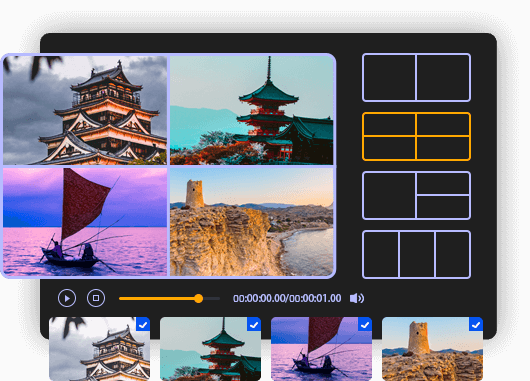
Task: Select the sailboat image in the collage preview
Action: coord(85,222)
